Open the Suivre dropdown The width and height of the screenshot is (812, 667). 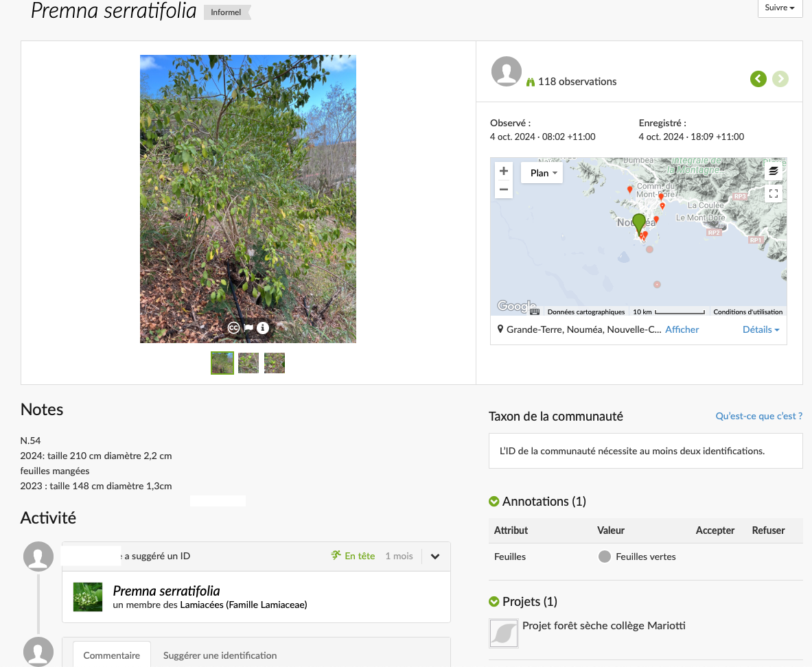point(780,8)
